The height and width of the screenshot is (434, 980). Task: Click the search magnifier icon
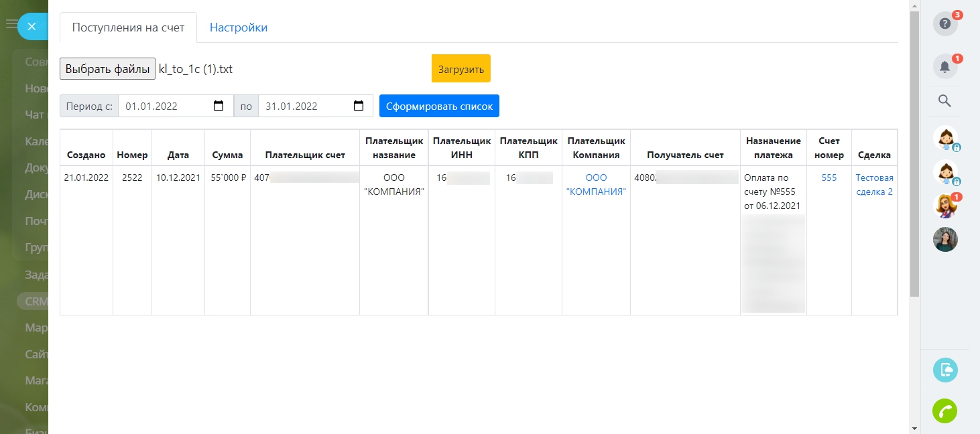pos(944,101)
